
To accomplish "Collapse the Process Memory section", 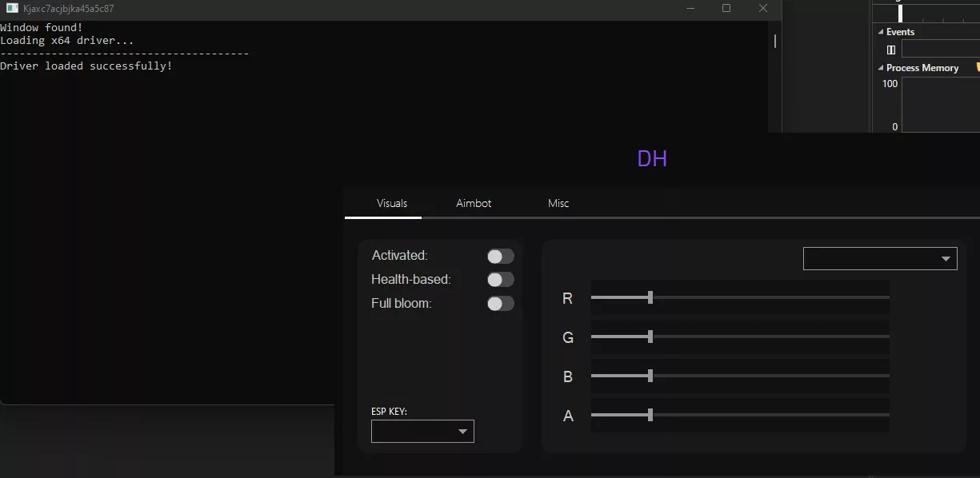I will tap(881, 68).
